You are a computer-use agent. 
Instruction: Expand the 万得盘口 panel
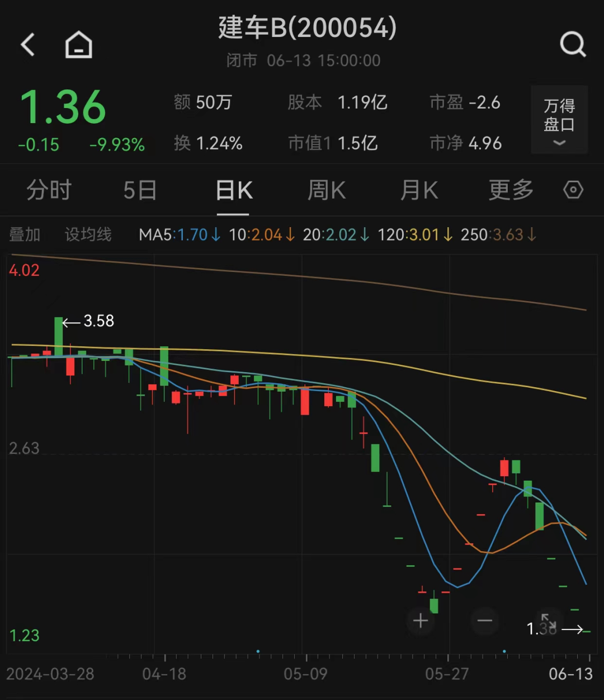coord(559,120)
